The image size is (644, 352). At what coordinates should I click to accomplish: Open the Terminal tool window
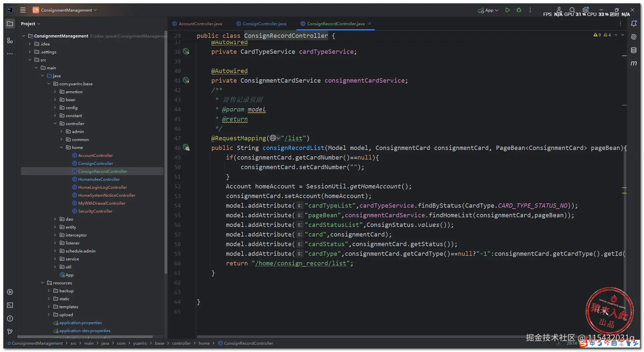coord(10,305)
